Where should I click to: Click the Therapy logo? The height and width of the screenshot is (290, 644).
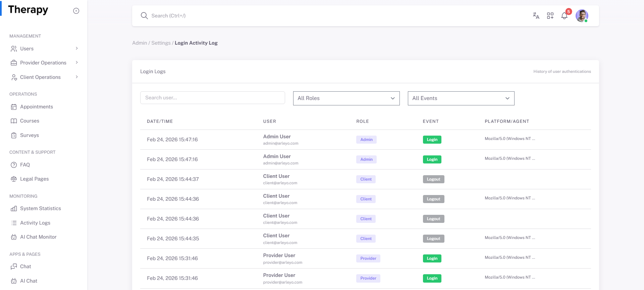(28, 10)
